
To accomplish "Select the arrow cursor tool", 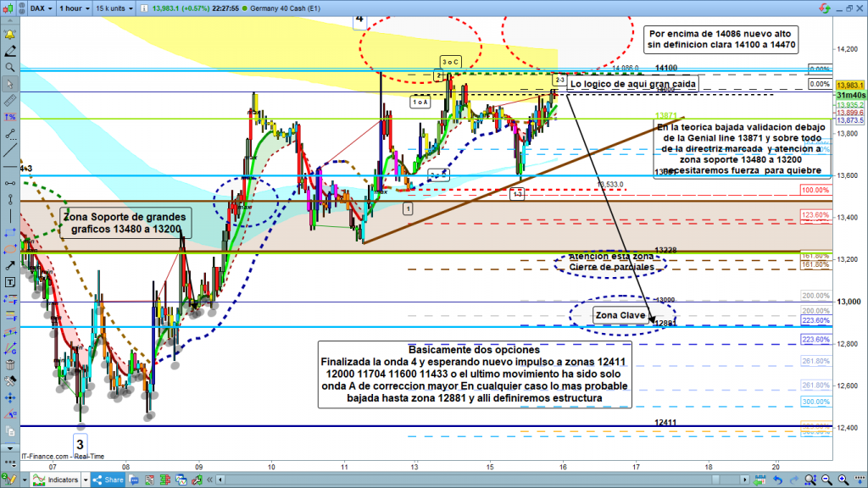I will pos(10,84).
